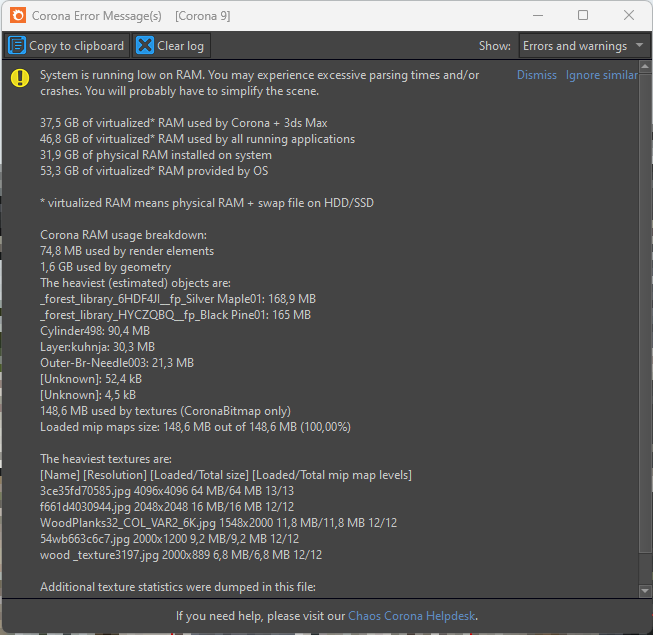The width and height of the screenshot is (653, 635).
Task: Click the 3ce35fd70585.jpg texture row
Action: pyautogui.click(x=167, y=491)
